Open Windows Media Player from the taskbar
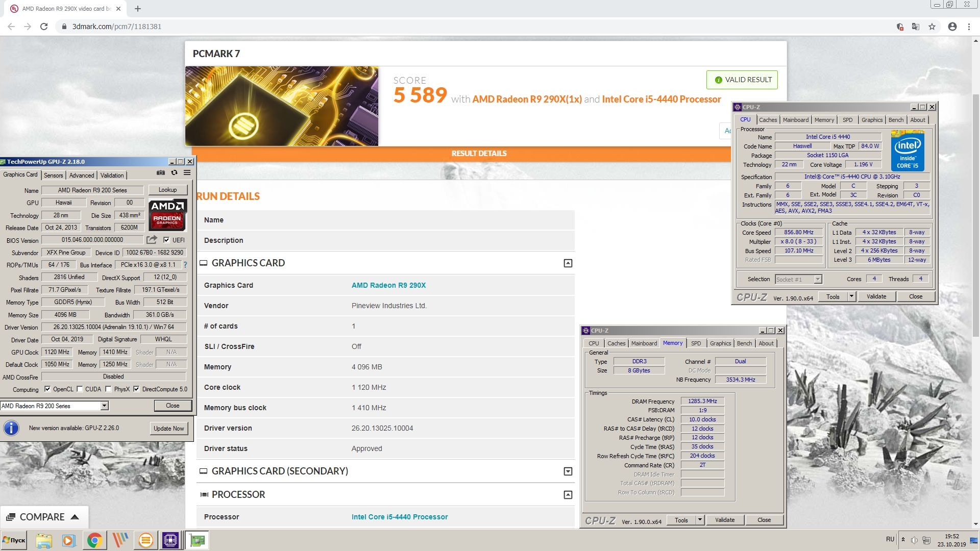Viewport: 980px width, 551px height. click(69, 540)
